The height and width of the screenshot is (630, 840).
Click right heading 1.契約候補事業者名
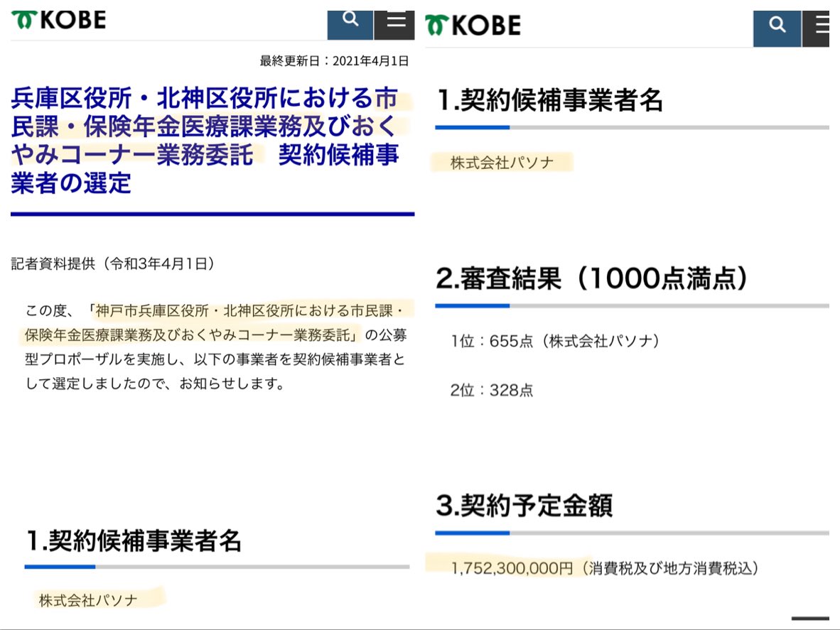point(550,100)
